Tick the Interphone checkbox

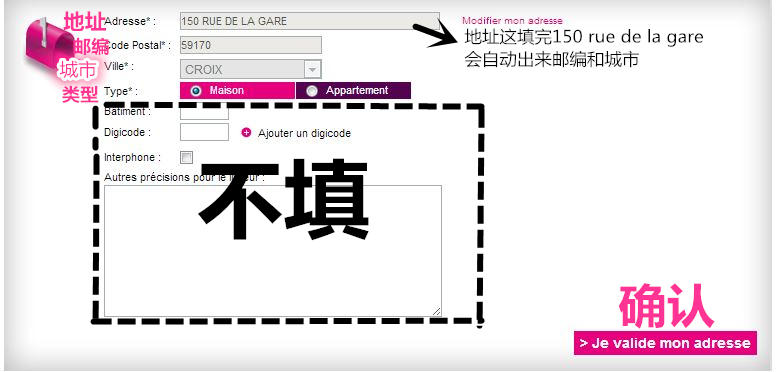click(187, 158)
